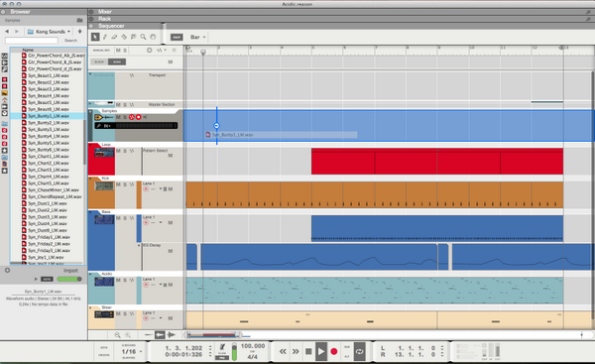Viewport: 595px width, 364px height.
Task: Mute the Master Section track
Action: click(x=118, y=104)
